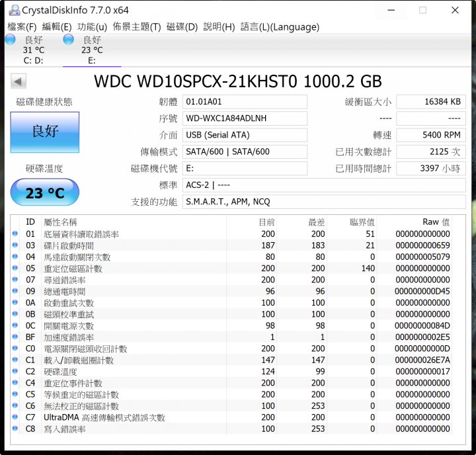Click the serial number field WD-WXC1A84ADLNH

pyautogui.click(x=245, y=118)
